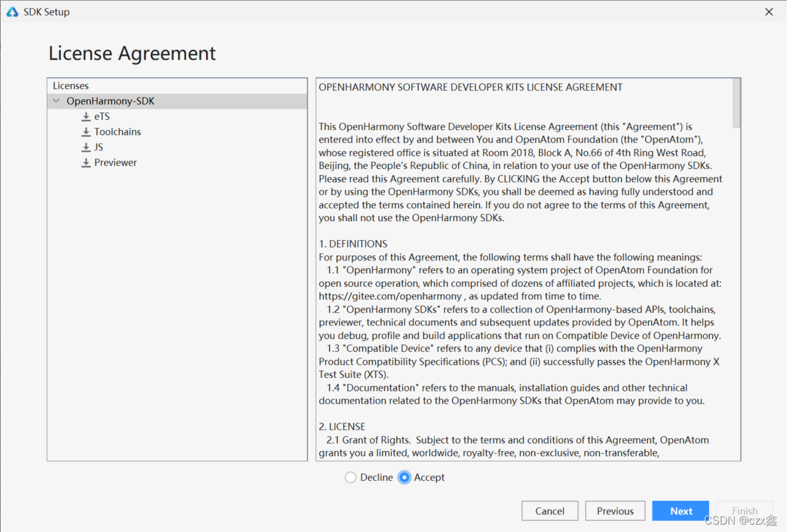This screenshot has width=787, height=532.
Task: Click the download icon beside JS
Action: (86, 147)
